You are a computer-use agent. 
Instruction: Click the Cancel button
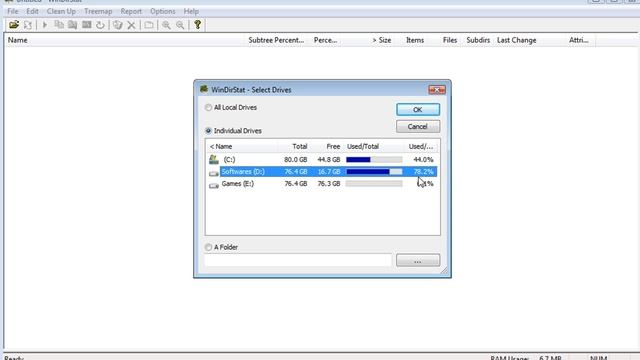(x=418, y=127)
